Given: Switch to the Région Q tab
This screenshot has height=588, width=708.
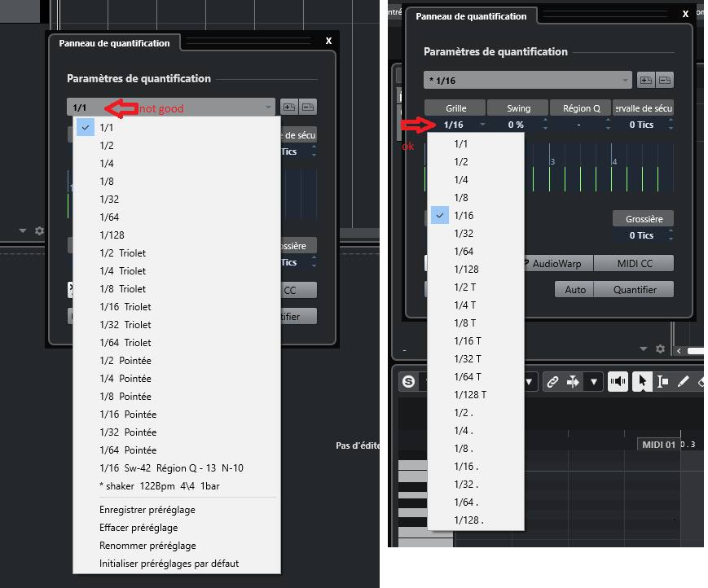Looking at the screenshot, I should click(x=580, y=107).
